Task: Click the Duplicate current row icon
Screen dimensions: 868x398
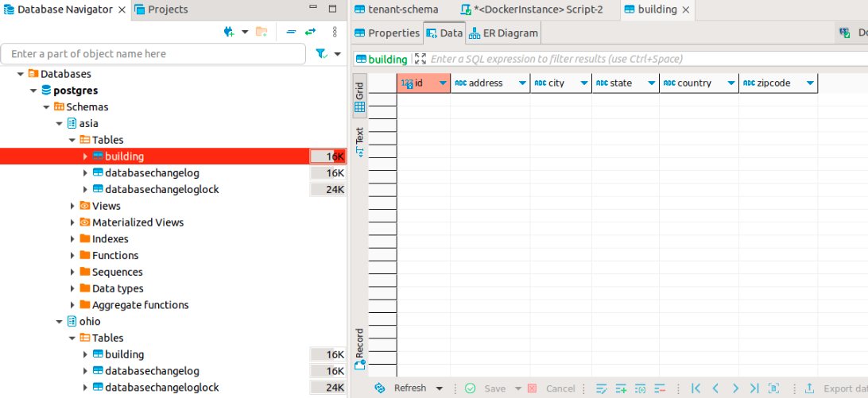Action: pyautogui.click(x=640, y=388)
